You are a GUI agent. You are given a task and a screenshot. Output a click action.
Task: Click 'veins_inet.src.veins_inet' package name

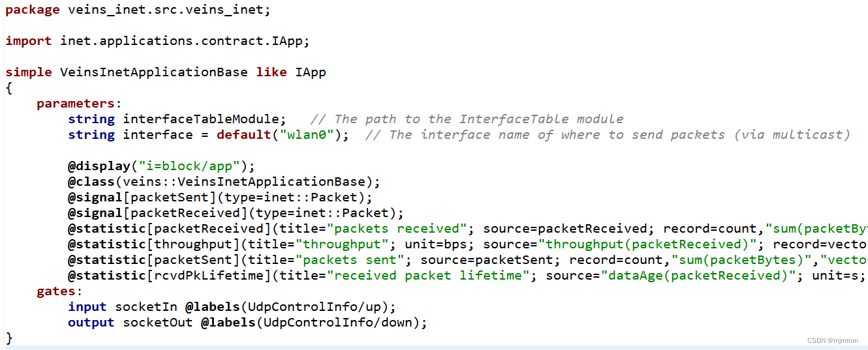[x=167, y=10]
